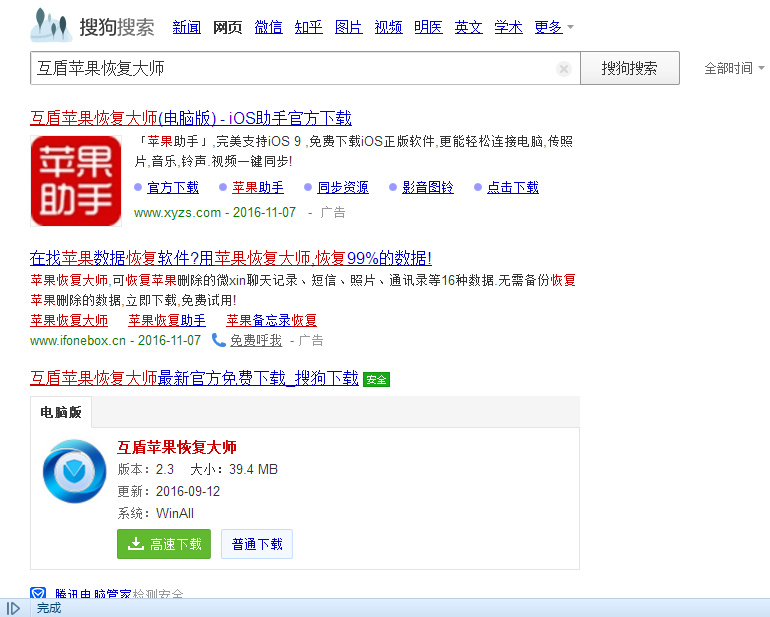Open the 知乎 search category
This screenshot has height=617, width=770.
[x=308, y=28]
